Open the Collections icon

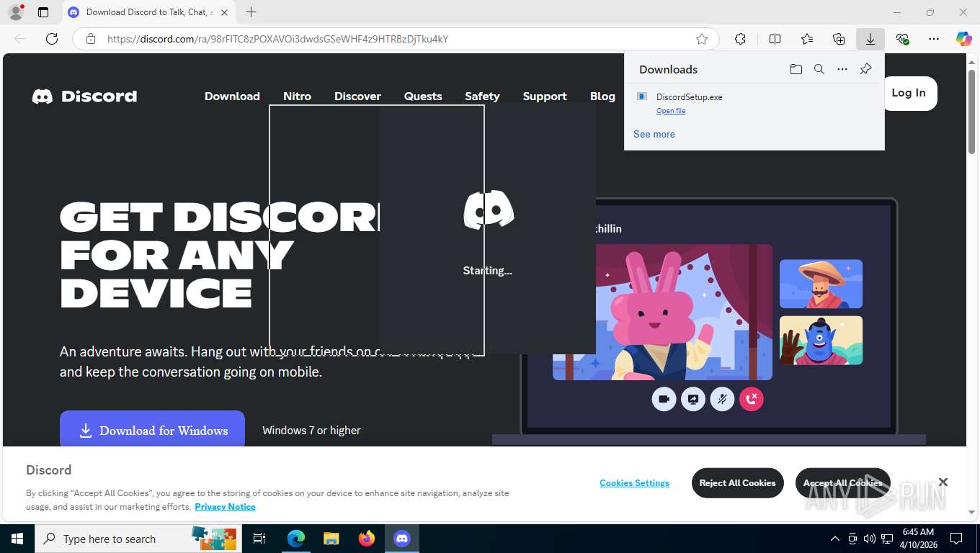(x=839, y=39)
